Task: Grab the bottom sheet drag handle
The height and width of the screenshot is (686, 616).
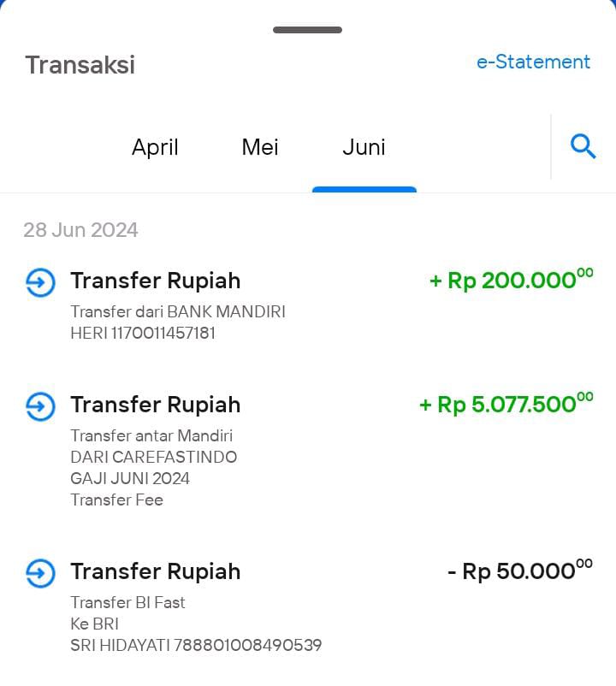Action: [307, 30]
